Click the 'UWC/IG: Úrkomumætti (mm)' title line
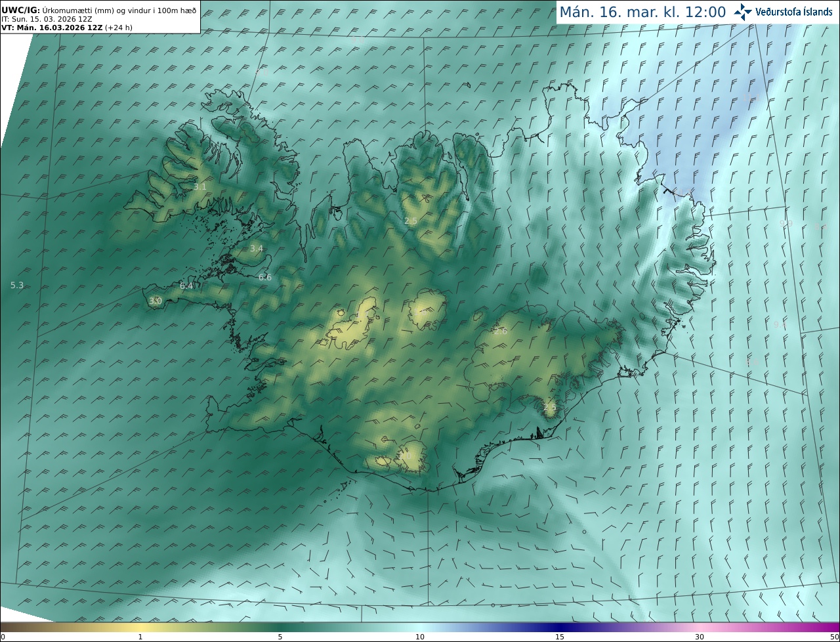The height and width of the screenshot is (642, 840). (x=98, y=11)
